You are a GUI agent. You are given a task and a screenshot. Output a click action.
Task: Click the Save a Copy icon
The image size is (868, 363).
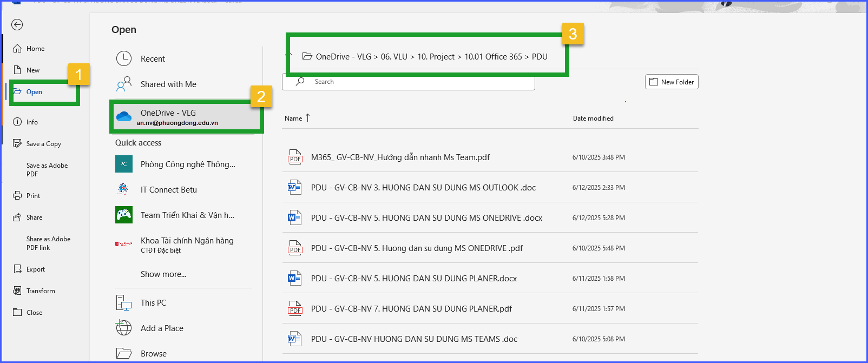click(x=17, y=143)
